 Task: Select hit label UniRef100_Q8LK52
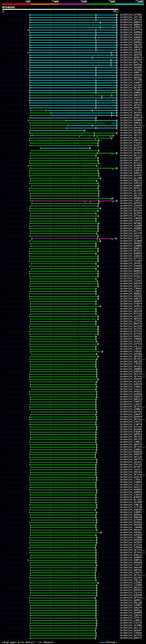coord(131,45)
